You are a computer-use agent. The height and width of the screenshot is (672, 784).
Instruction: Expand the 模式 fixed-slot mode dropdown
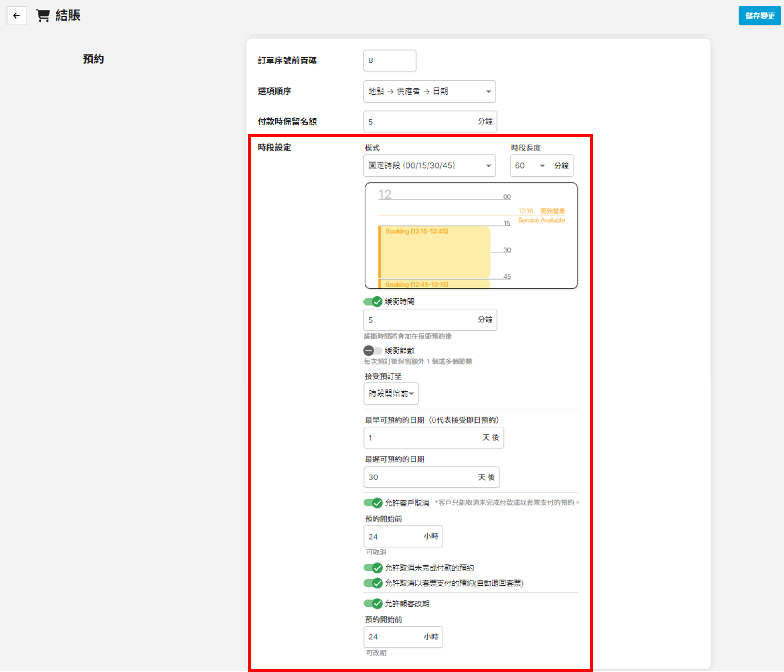coord(429,166)
